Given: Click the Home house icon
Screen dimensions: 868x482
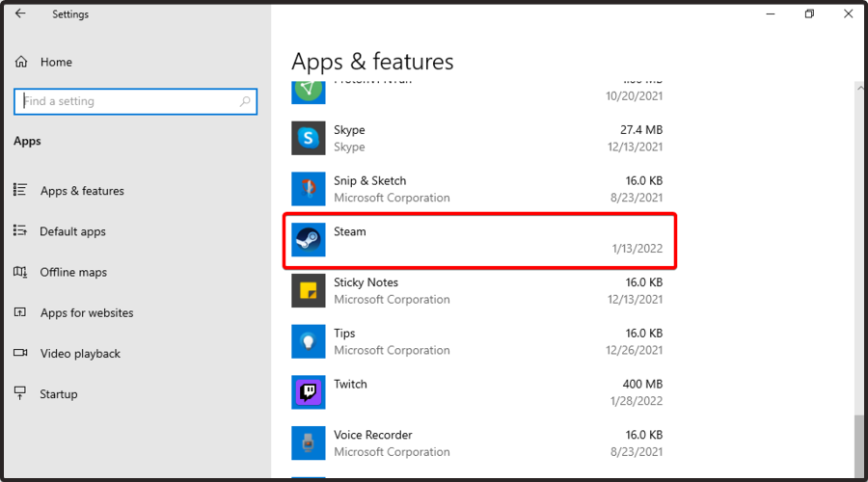Looking at the screenshot, I should point(21,62).
